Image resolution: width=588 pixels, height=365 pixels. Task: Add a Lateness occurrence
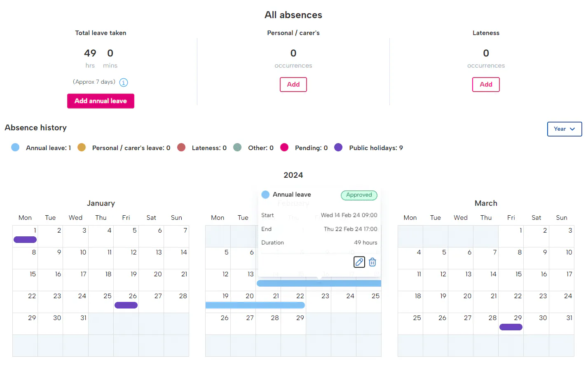(x=486, y=85)
